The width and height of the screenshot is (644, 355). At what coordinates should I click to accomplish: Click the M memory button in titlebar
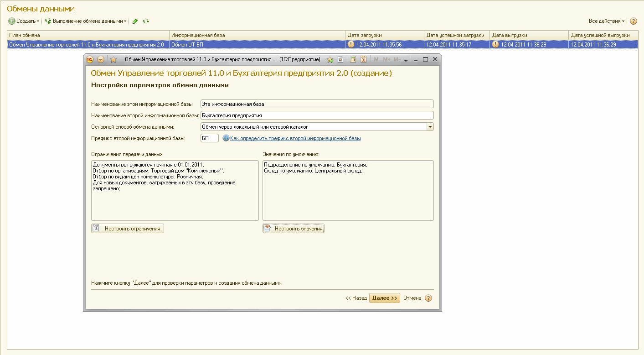click(x=376, y=59)
